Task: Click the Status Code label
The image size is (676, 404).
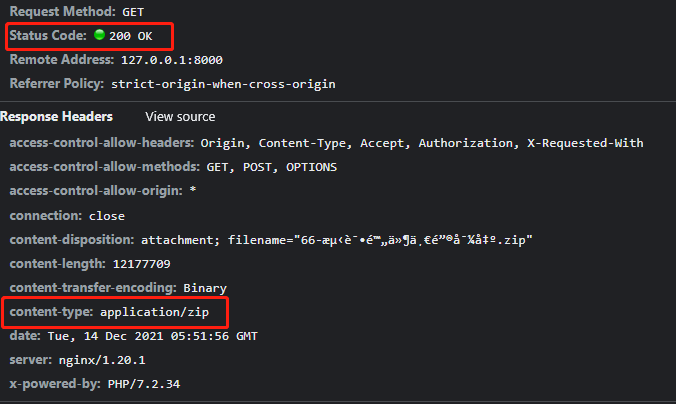Action: point(48,36)
